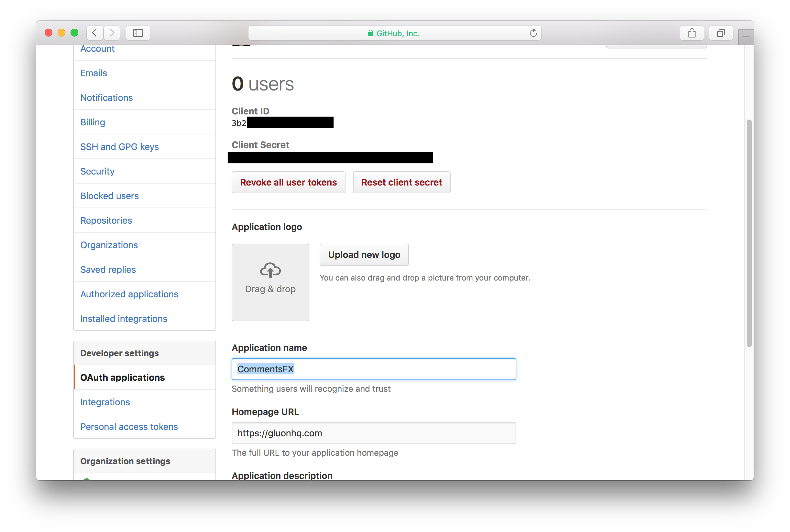Screen dimensions: 790x532
Task: Click Upload new logo button
Action: [364, 255]
